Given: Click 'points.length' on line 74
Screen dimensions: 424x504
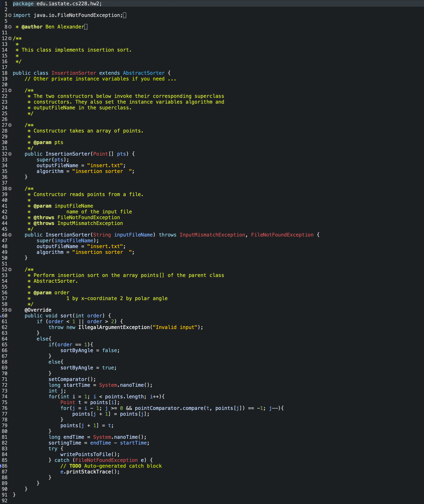Looking at the screenshot, I should coord(124,396).
